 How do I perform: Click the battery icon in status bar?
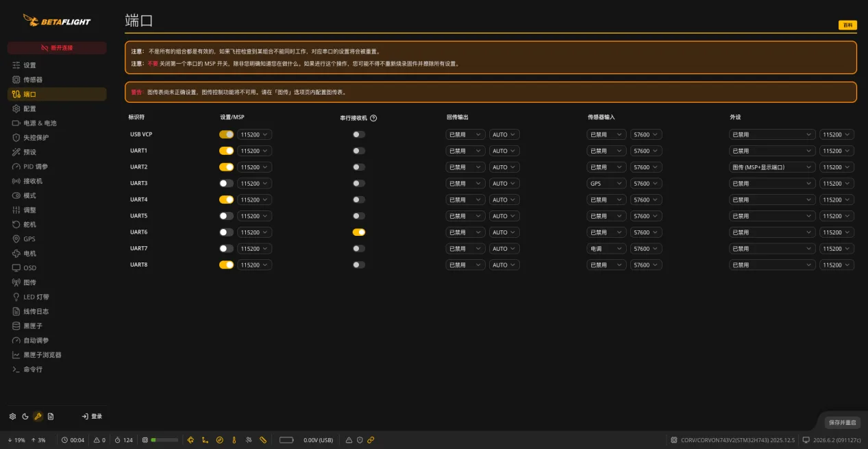[x=286, y=440]
